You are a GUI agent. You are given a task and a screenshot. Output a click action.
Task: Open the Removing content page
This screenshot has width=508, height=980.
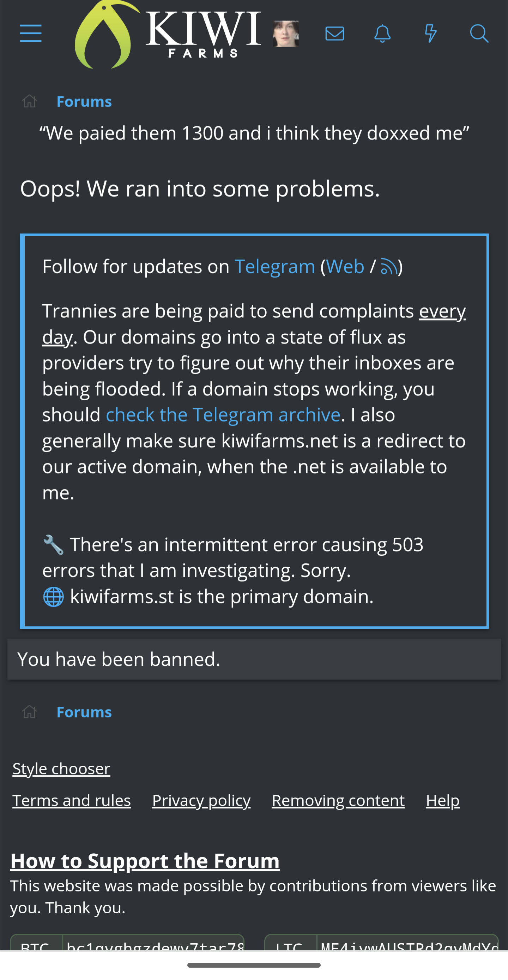[338, 800]
